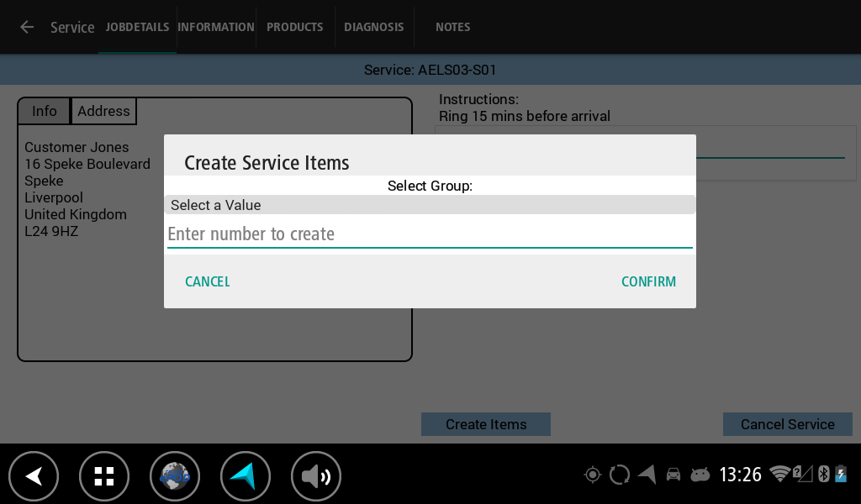Tap the grey navigation arrow status icon

(x=647, y=474)
